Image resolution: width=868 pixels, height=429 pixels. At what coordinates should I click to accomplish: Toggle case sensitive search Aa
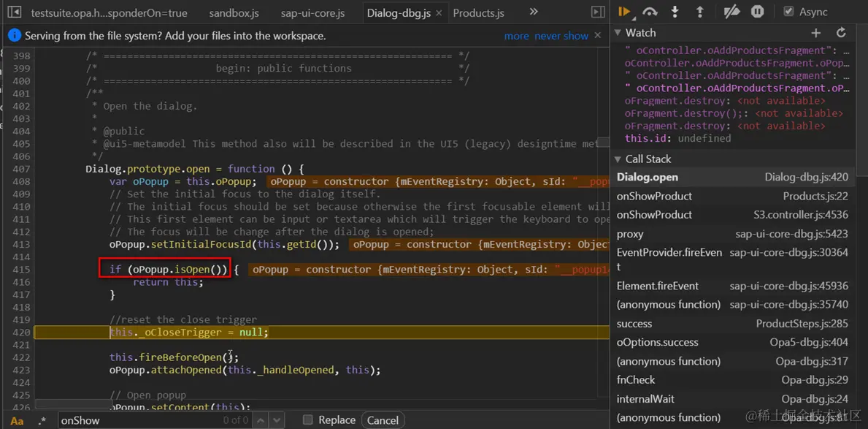[17, 421]
